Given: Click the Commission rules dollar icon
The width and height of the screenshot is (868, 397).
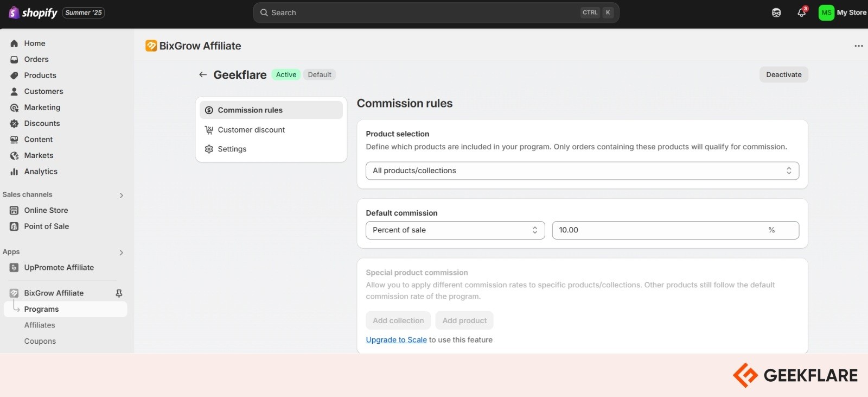Looking at the screenshot, I should click(209, 110).
